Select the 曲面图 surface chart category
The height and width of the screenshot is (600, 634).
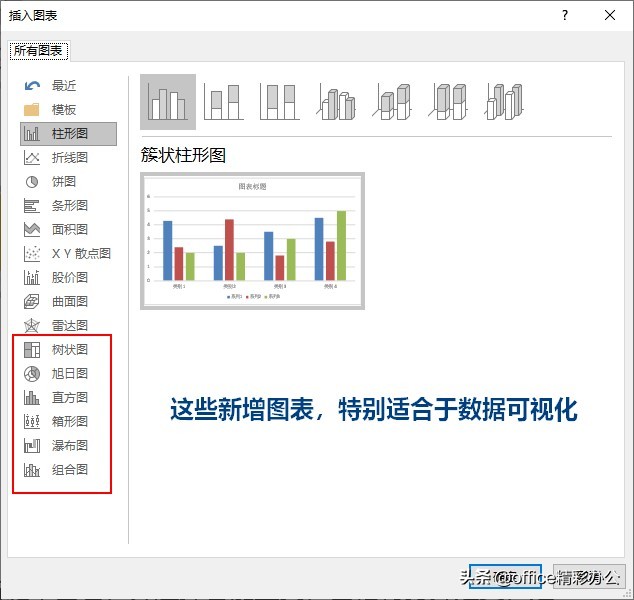68,302
